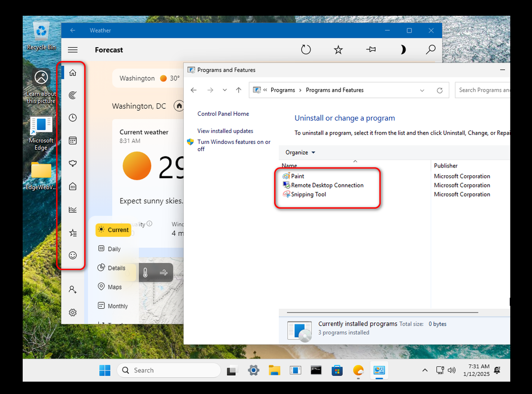Image resolution: width=532 pixels, height=394 pixels.
Task: Select Remote Desktop Connection in programs list
Action: 323,186
